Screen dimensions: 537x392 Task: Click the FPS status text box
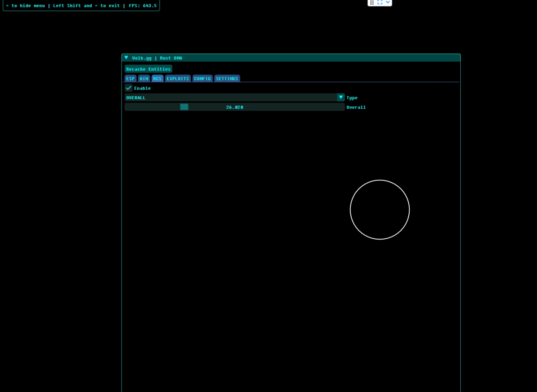point(81,5)
